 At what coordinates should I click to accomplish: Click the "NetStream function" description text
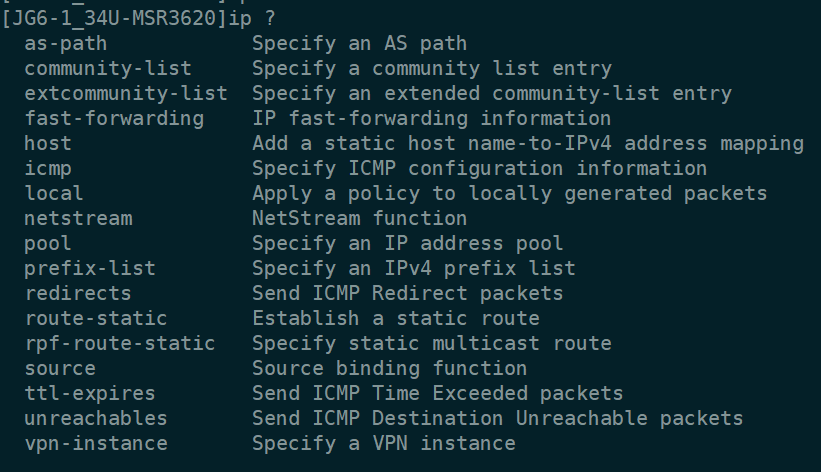click(359, 218)
